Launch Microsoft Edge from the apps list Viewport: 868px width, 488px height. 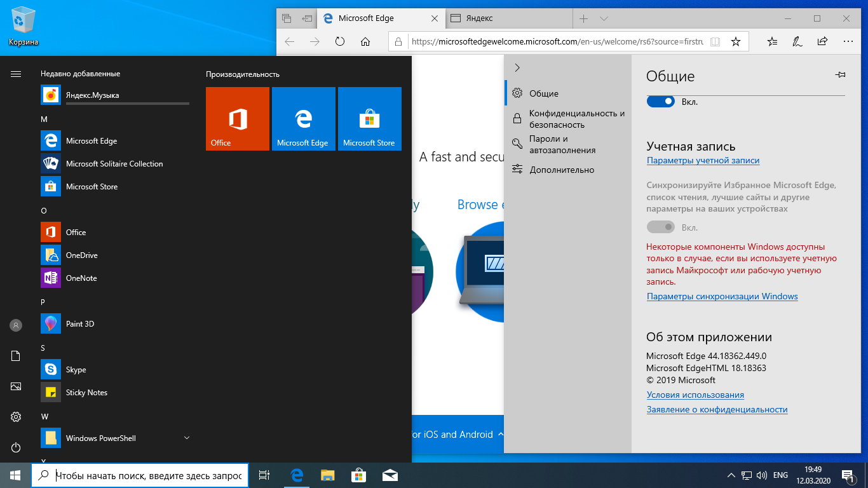pos(115,141)
